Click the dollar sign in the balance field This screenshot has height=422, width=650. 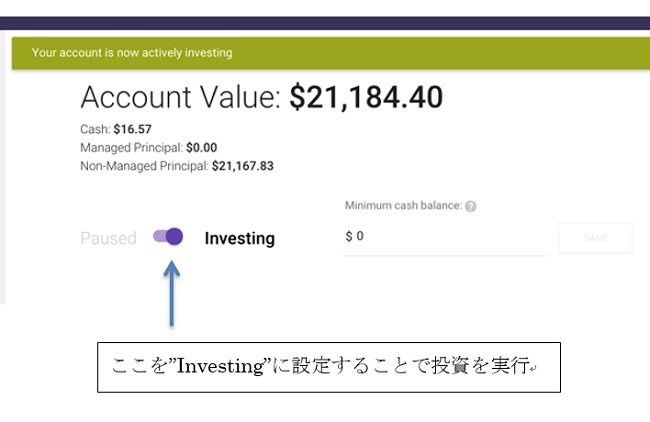349,237
